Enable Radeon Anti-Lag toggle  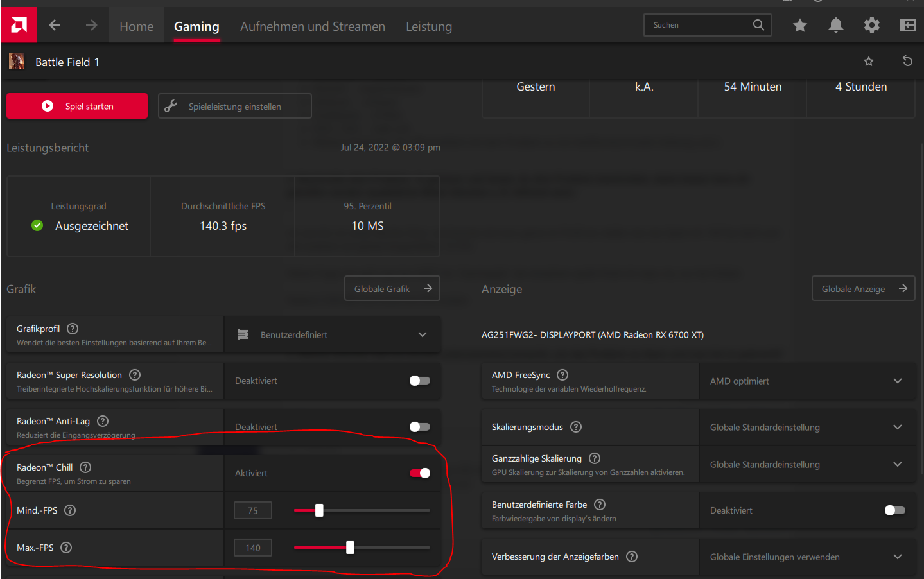pyautogui.click(x=420, y=427)
